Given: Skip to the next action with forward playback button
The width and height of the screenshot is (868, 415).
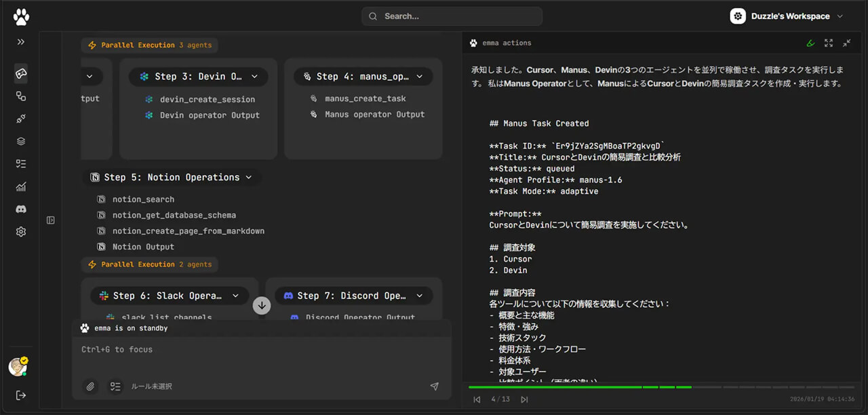Looking at the screenshot, I should (x=524, y=399).
